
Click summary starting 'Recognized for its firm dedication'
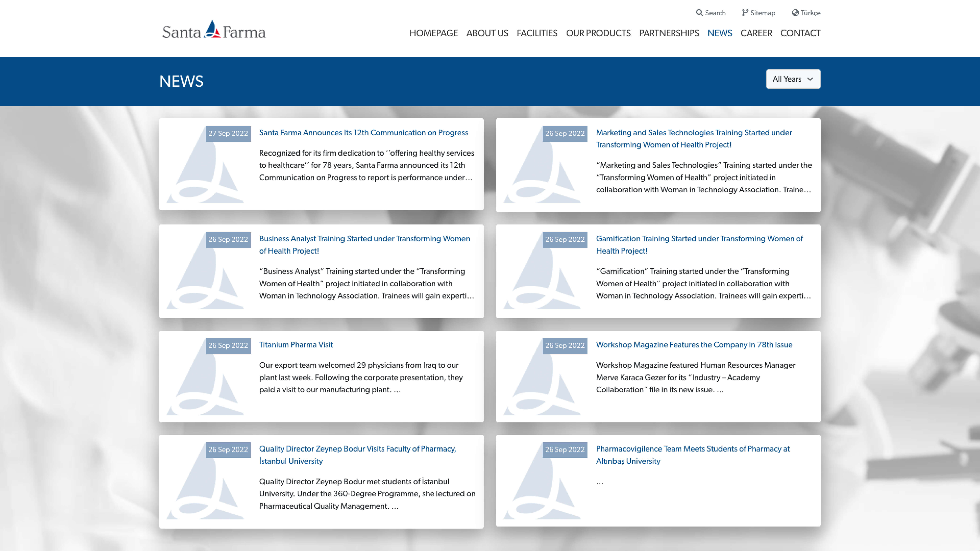click(367, 165)
